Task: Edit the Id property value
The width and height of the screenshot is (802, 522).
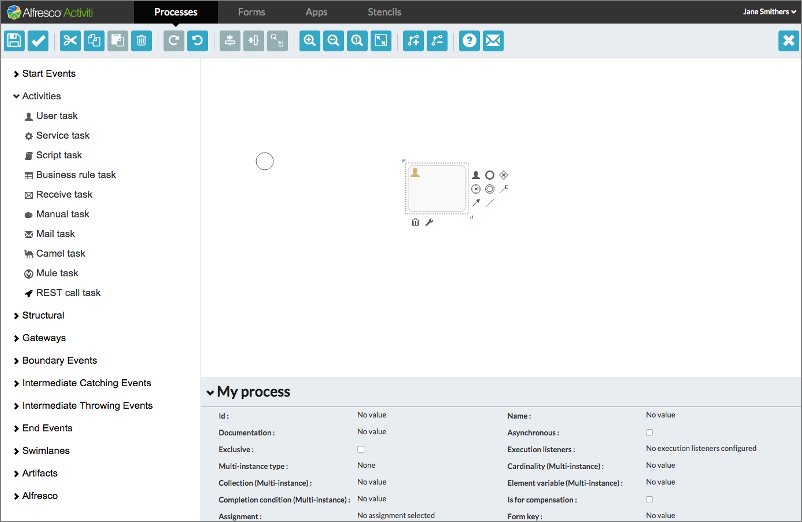Action: [x=372, y=415]
